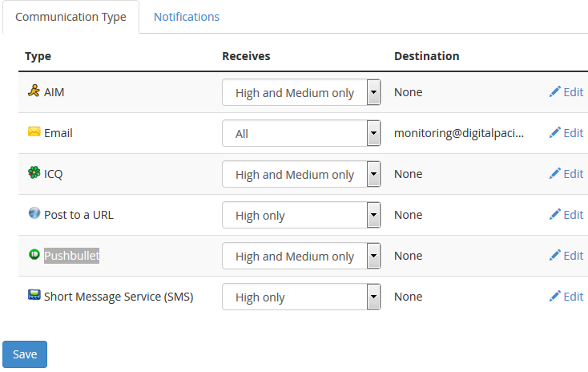Open the ICQ Receives dropdown
588x372 pixels.
point(301,174)
